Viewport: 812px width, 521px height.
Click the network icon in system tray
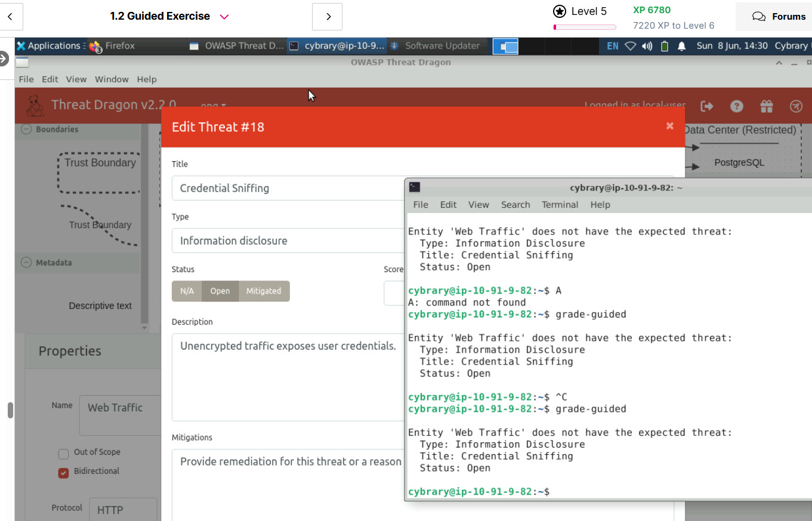(x=631, y=46)
